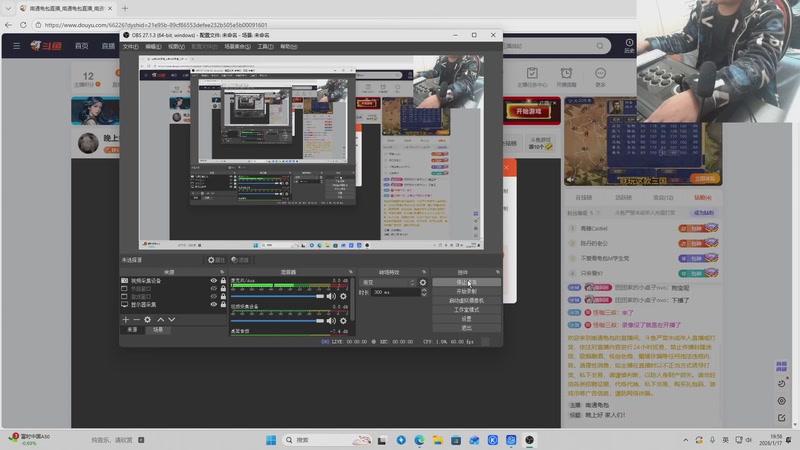
Task: Move selected source down with arrow
Action: tap(172, 319)
